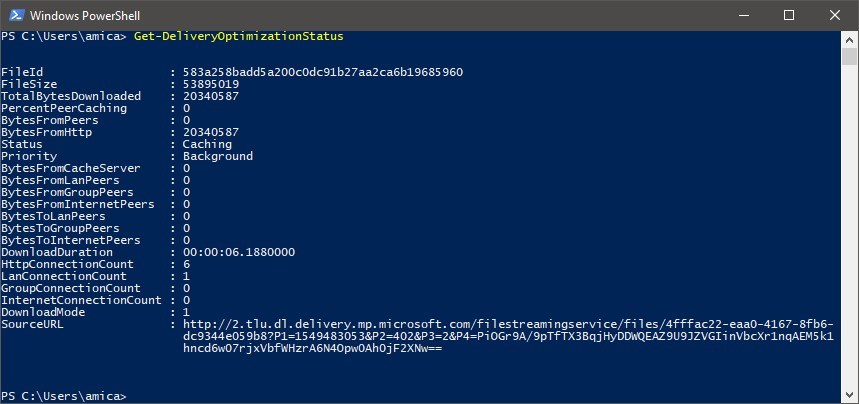The height and width of the screenshot is (404, 859).
Task: Click the Priority value Background
Action: (218, 156)
